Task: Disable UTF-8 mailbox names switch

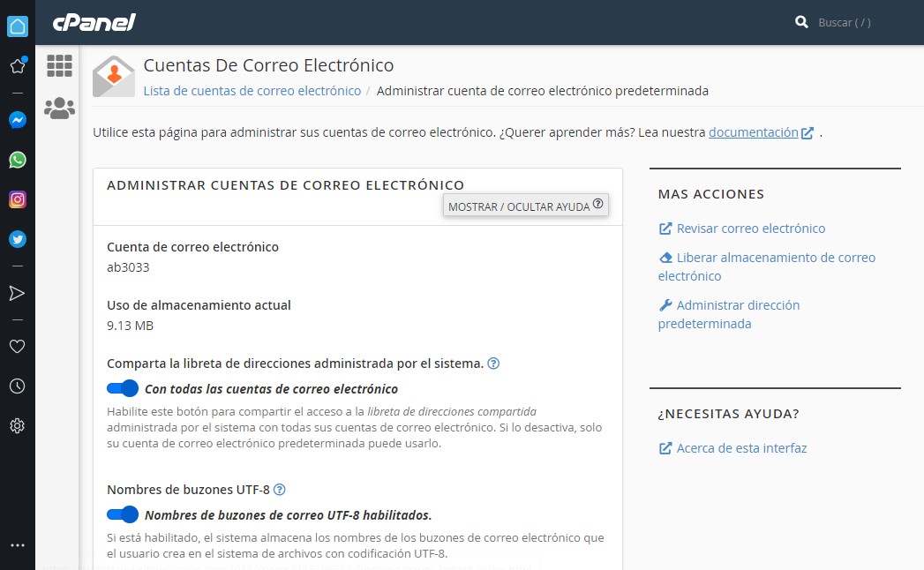Action: (x=123, y=514)
